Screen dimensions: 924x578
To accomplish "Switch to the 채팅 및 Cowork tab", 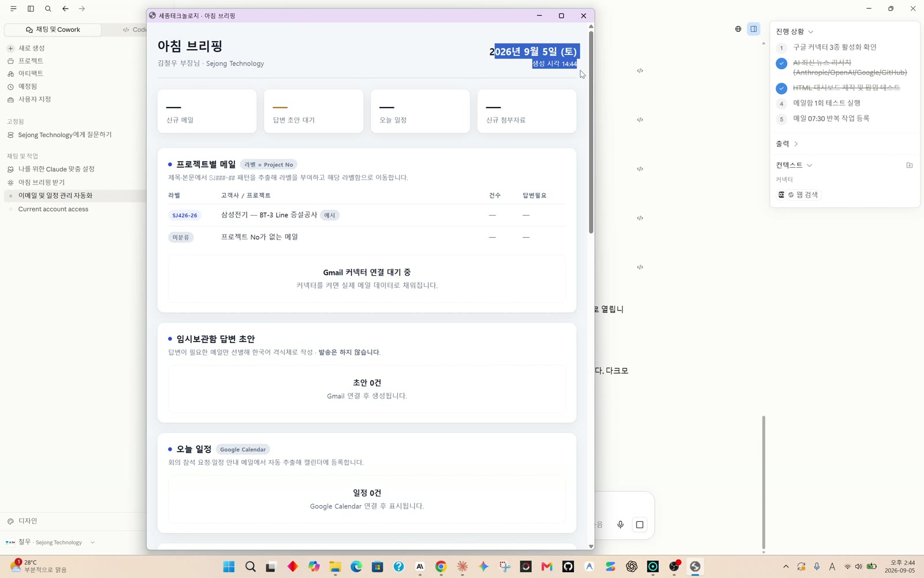I will tap(53, 29).
